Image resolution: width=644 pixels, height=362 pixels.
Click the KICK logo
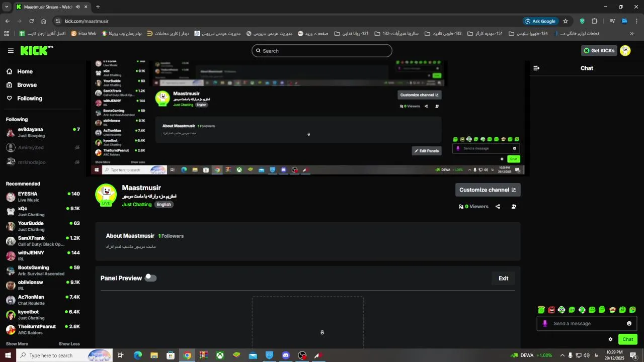pyautogui.click(x=36, y=51)
